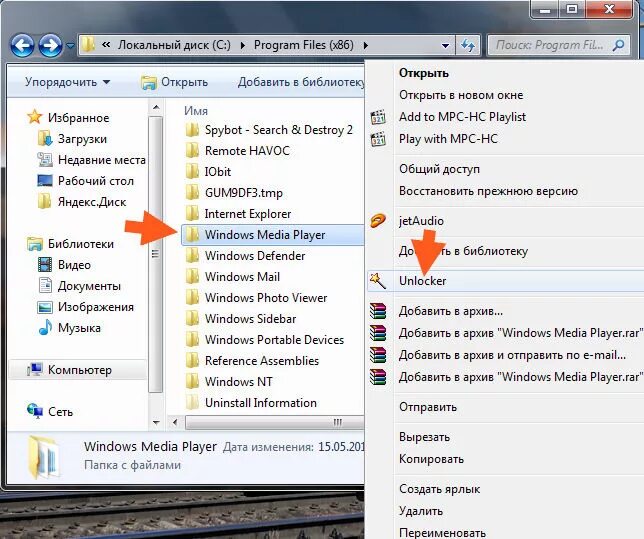Click navigation pane scrollbar up arrow
Viewport: 644px width, 539px height.
156,108
